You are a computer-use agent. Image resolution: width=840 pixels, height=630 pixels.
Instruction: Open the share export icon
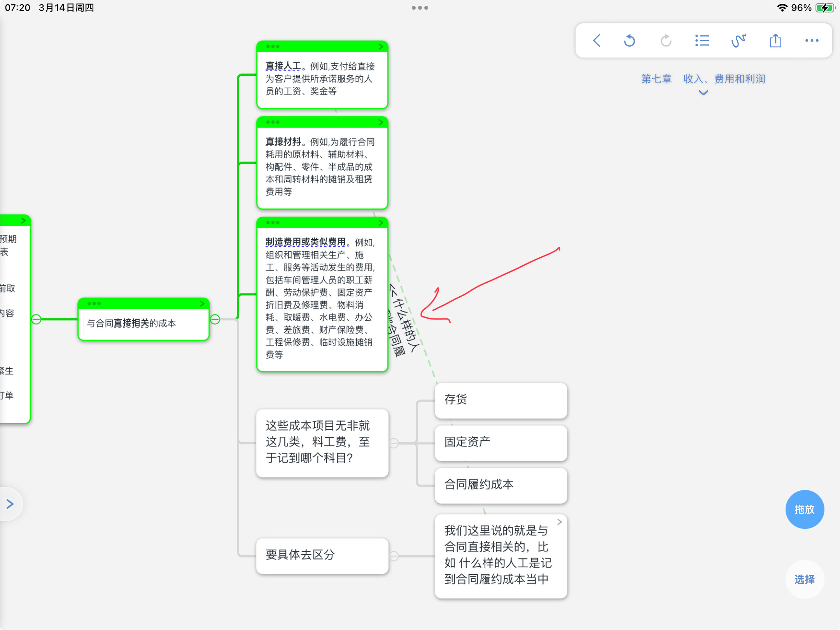775,40
